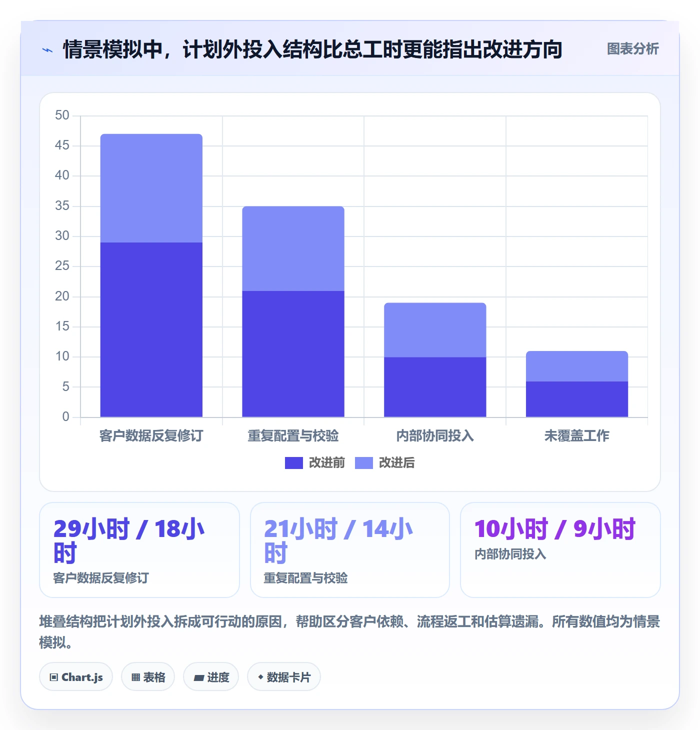Select the 数据卡片 tag chip
Screen dimensions: 700x730
tap(284, 677)
